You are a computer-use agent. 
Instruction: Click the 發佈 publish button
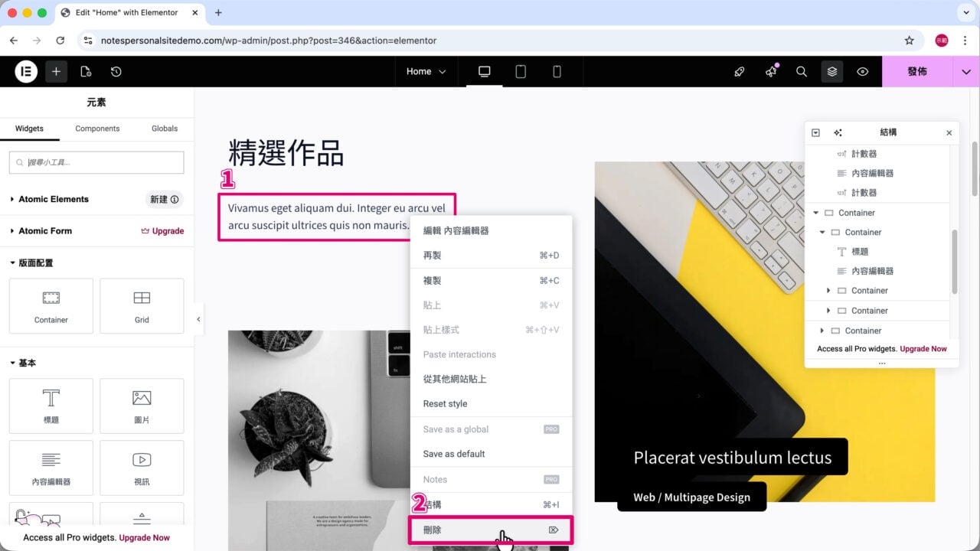[917, 71]
